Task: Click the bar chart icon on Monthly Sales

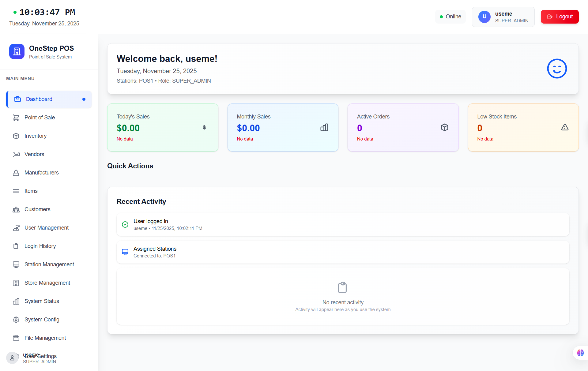Action: pyautogui.click(x=324, y=127)
